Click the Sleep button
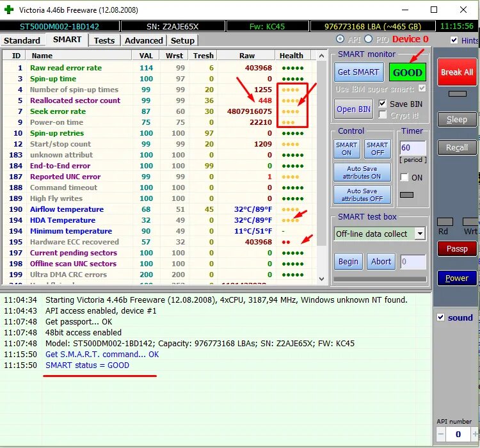The height and width of the screenshot is (448, 480). 457,120
